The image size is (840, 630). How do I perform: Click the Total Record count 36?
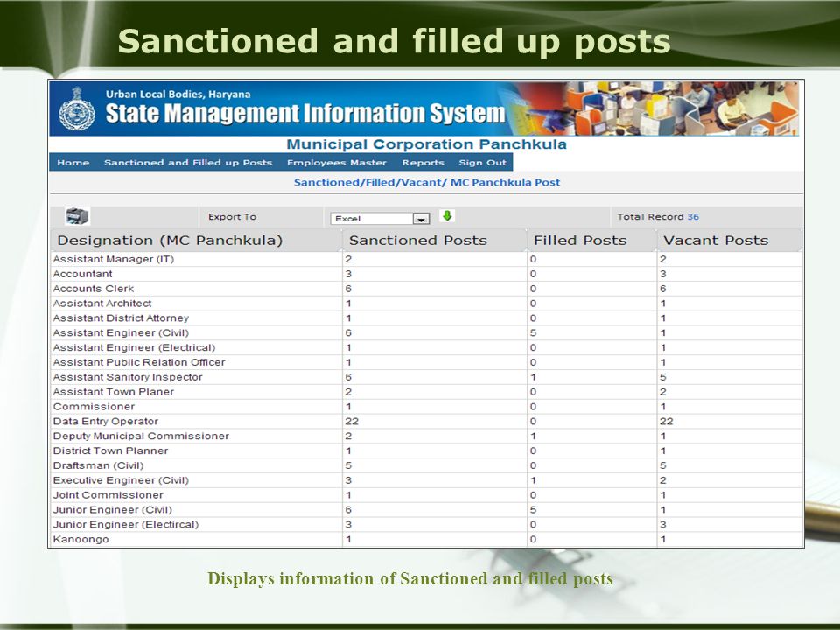point(693,216)
